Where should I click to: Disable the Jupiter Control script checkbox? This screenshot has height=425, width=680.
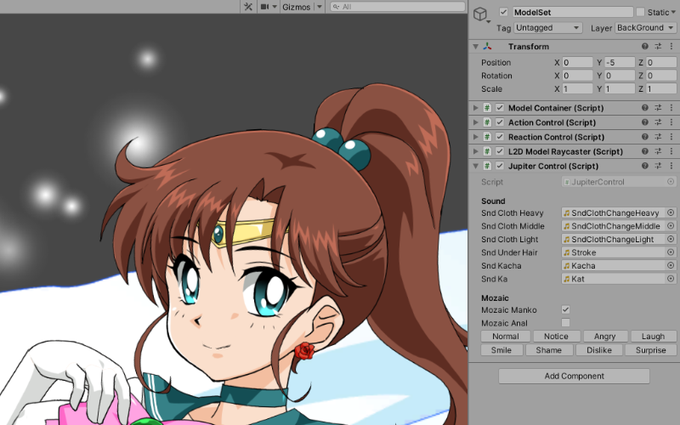[500, 166]
